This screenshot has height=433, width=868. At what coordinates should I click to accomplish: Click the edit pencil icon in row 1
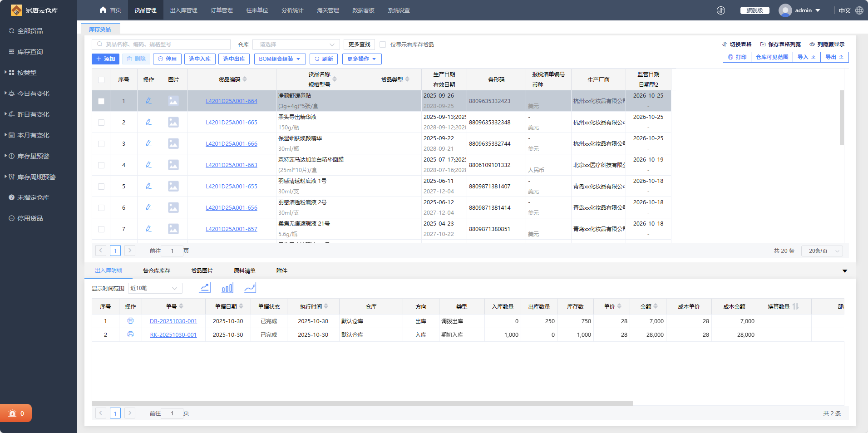148,101
